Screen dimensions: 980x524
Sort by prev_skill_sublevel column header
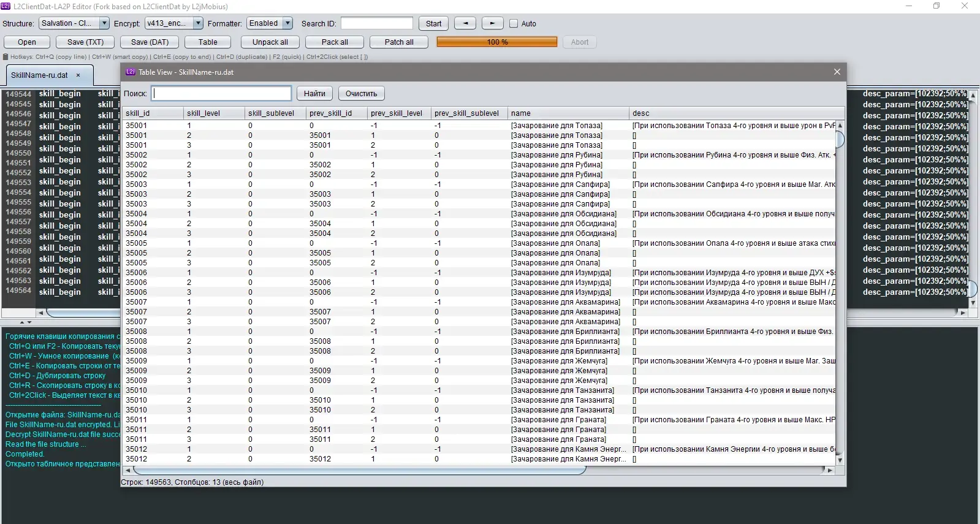pos(469,113)
